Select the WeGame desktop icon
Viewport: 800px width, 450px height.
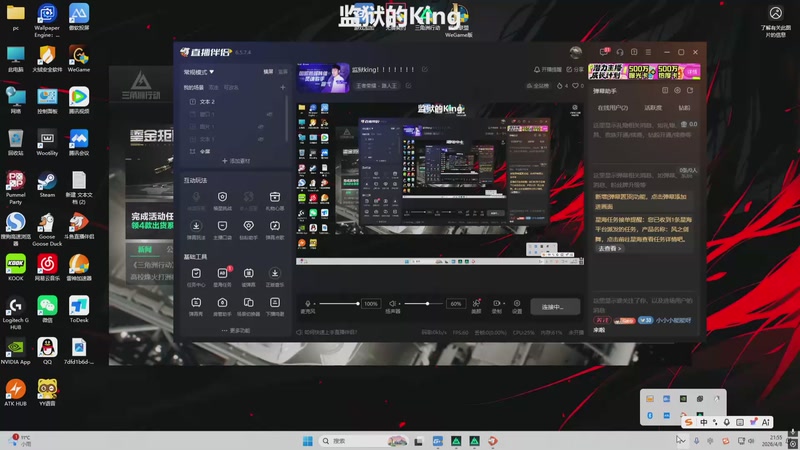point(79,59)
